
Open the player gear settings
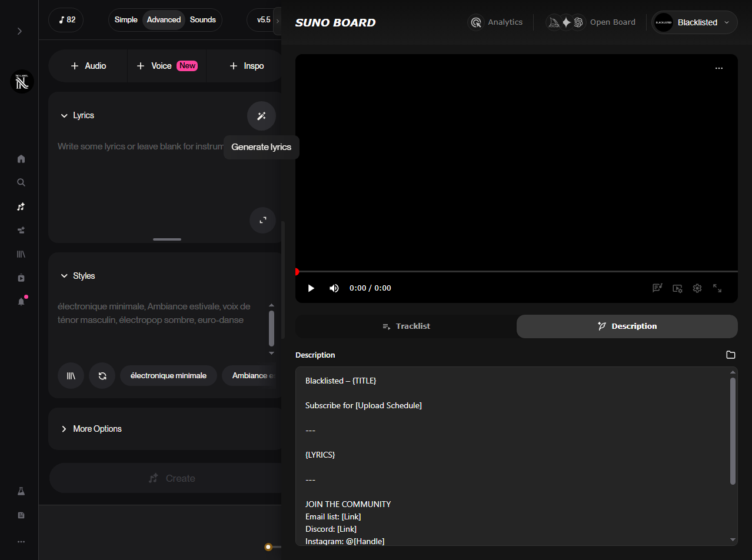(697, 288)
